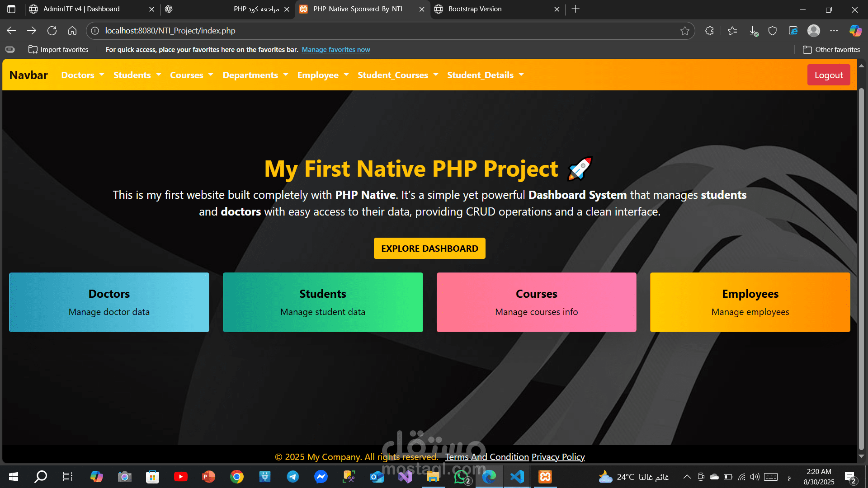
Task: Close the AdminLTE v4 Dashboard tab
Action: [x=151, y=9]
